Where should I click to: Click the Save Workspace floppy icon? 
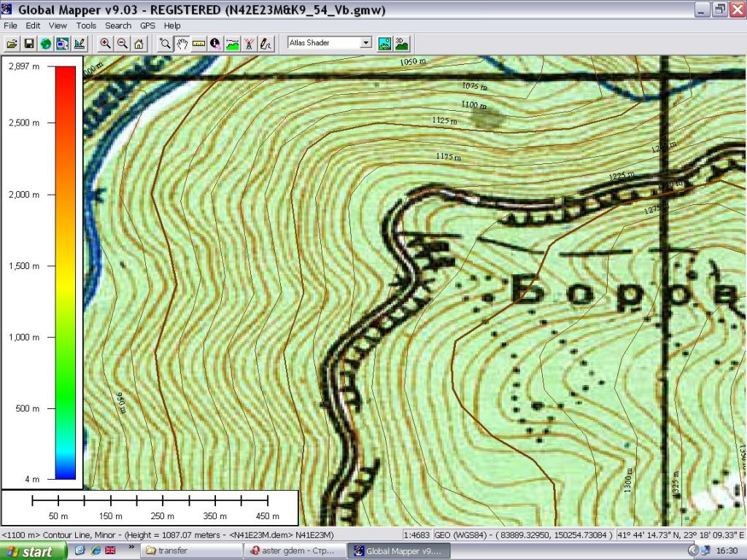(29, 44)
